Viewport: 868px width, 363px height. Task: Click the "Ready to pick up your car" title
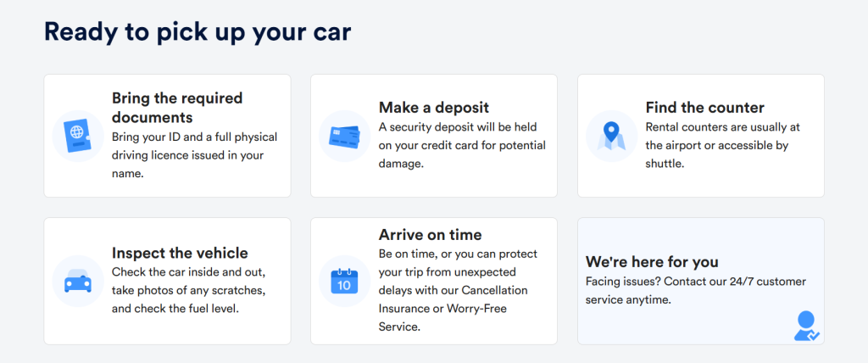pos(198,32)
